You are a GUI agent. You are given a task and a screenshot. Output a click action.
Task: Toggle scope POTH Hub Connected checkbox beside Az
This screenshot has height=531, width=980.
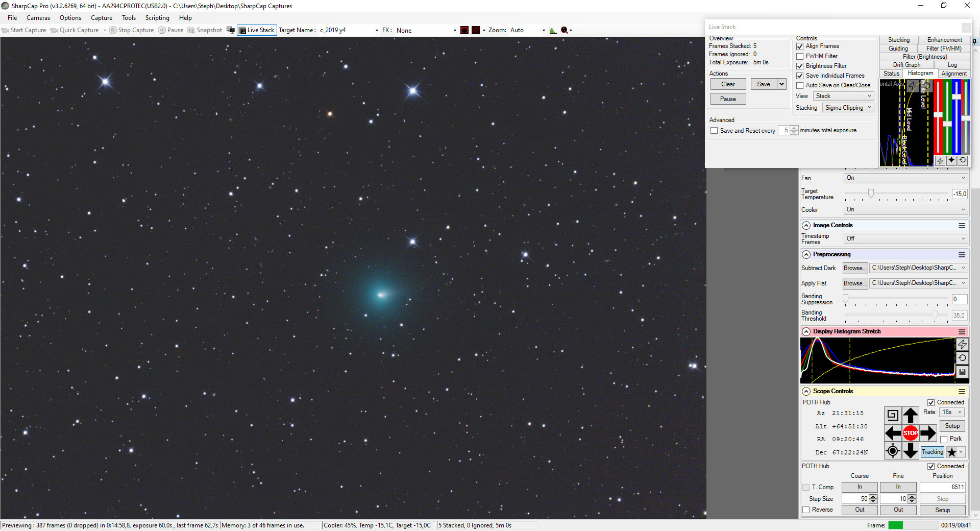(931, 402)
